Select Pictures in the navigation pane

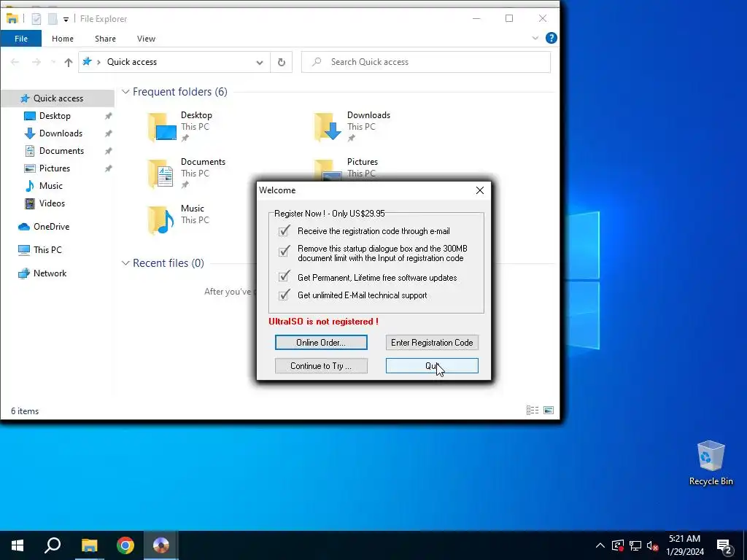tap(54, 168)
